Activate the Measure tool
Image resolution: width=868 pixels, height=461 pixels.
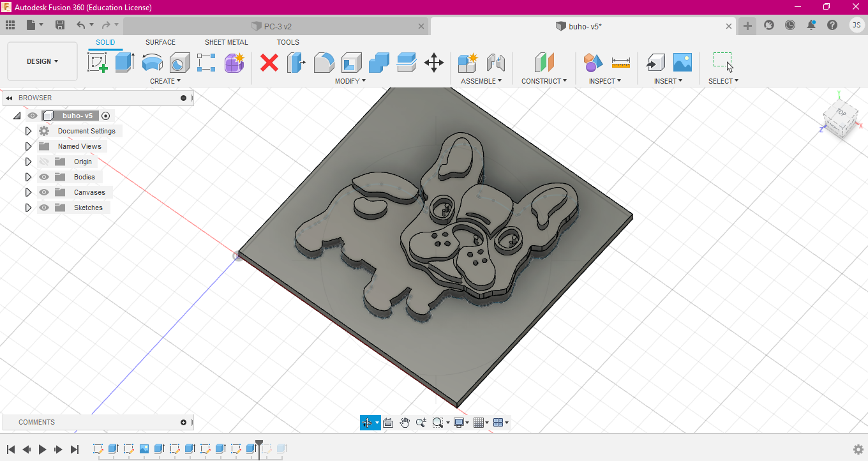pyautogui.click(x=621, y=63)
